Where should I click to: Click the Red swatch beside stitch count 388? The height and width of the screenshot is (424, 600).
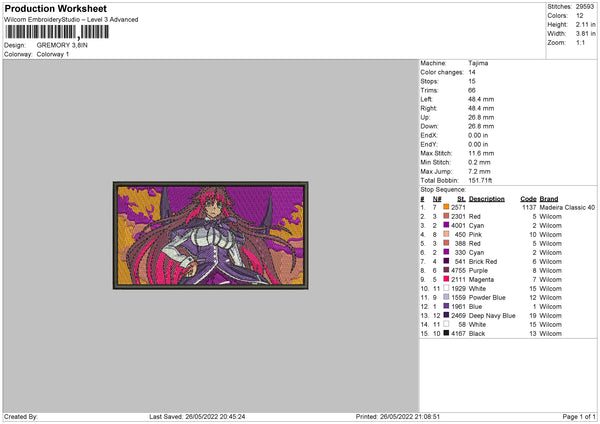446,243
